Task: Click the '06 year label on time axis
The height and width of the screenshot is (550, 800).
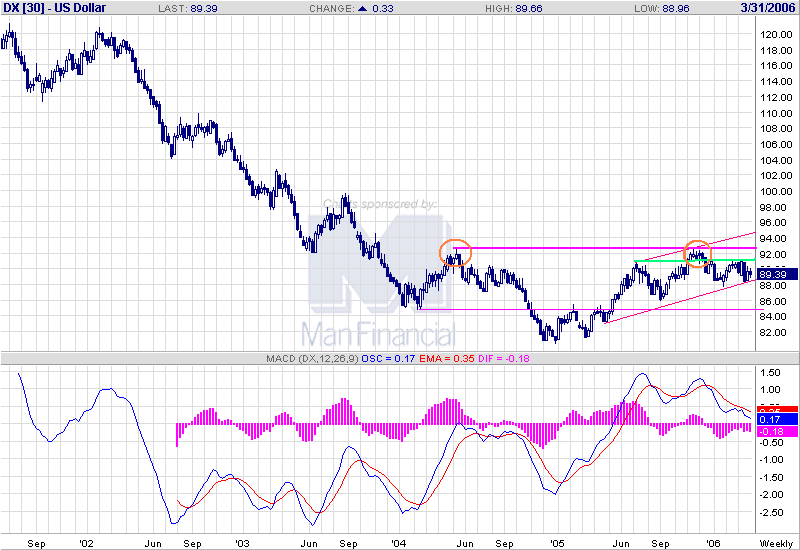Action: (x=713, y=544)
